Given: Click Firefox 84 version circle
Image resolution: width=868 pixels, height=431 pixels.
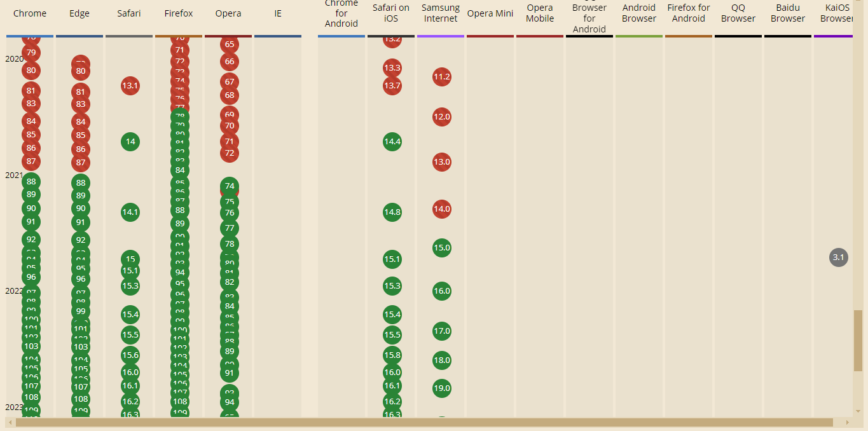Looking at the screenshot, I should (180, 170).
